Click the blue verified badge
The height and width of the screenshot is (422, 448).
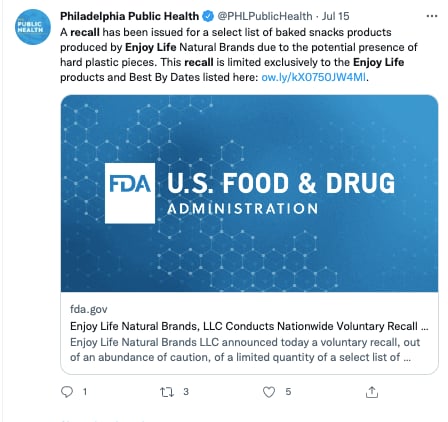[x=208, y=16]
